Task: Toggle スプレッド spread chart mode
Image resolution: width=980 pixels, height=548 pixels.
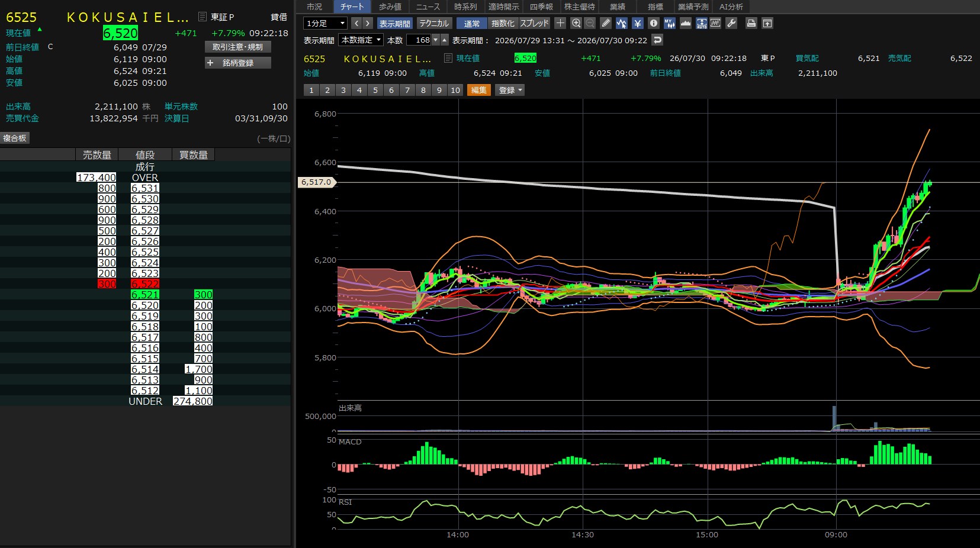Action: click(x=535, y=23)
